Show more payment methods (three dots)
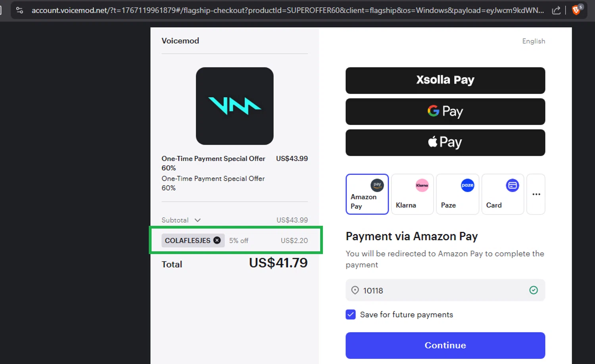 point(536,194)
